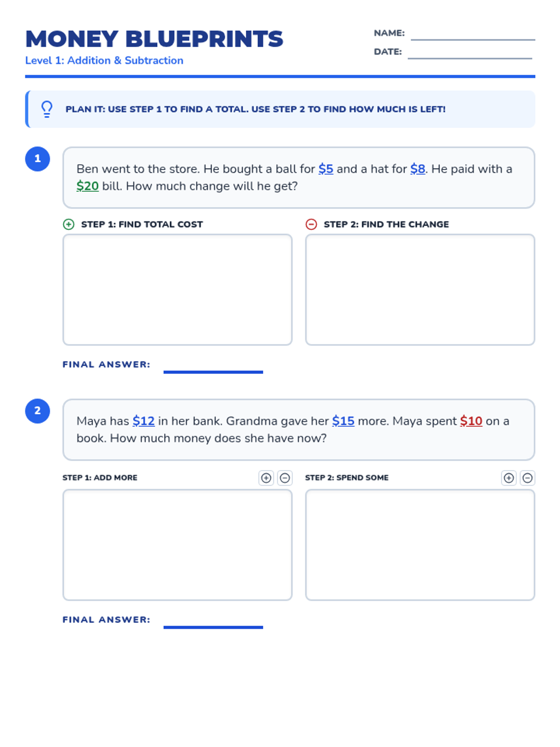
Task: Click the blue number 2 problem badge
Action: pos(37,411)
